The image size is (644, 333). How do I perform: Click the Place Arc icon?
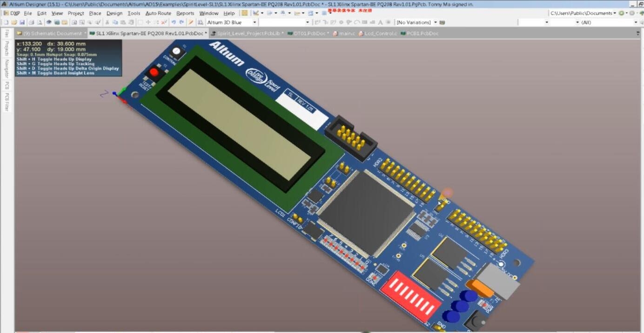357,22
